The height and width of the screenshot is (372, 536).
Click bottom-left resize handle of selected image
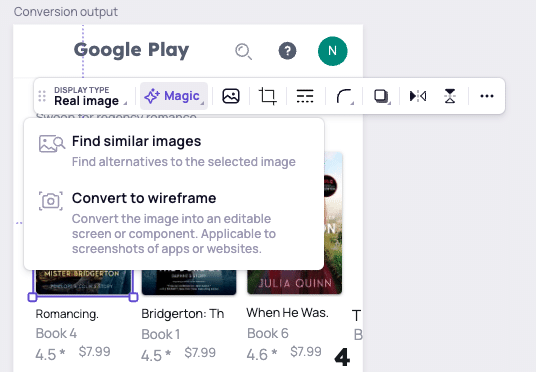pos(32,297)
